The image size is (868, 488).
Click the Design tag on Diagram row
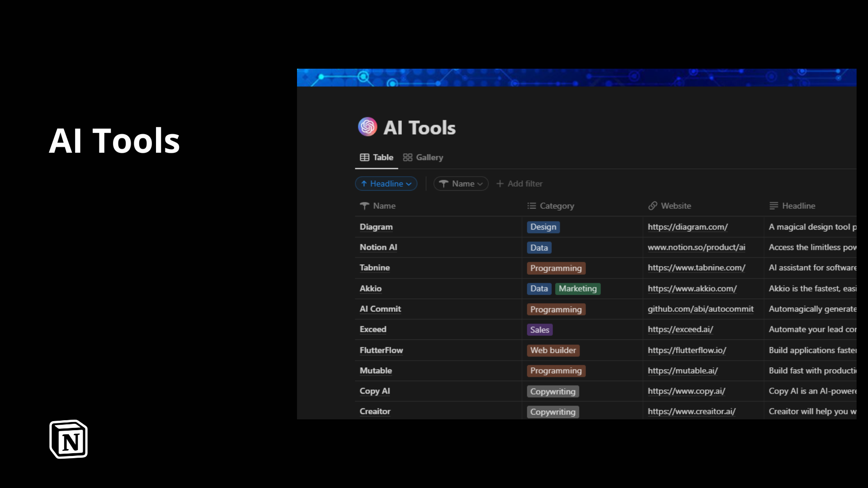543,227
